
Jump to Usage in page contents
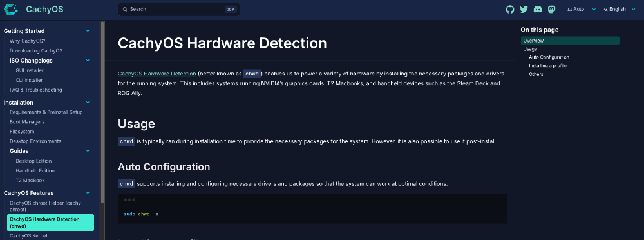530,49
